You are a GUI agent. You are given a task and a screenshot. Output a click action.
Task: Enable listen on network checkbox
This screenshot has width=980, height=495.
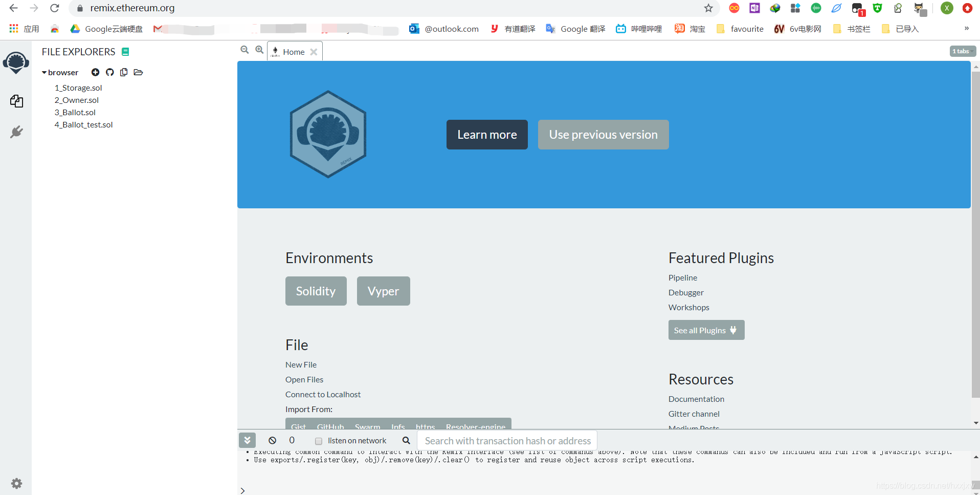(319, 441)
